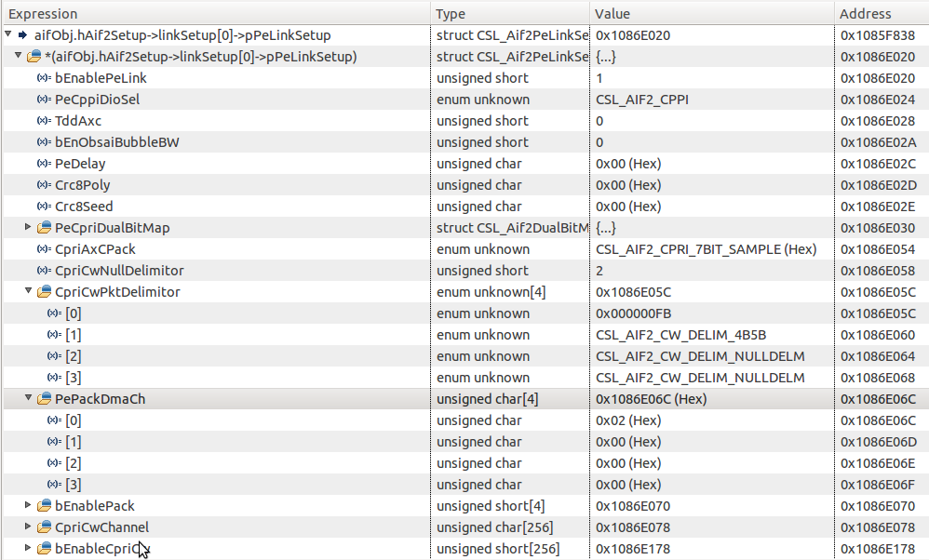Click the Expression column header
This screenshot has width=929, height=560.
216,14
